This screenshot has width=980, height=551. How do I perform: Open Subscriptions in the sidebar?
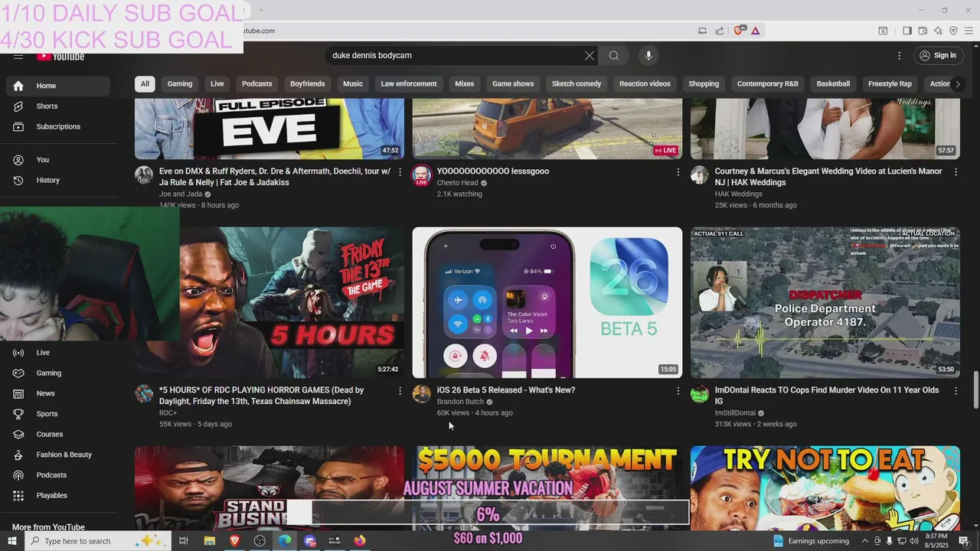click(x=57, y=126)
